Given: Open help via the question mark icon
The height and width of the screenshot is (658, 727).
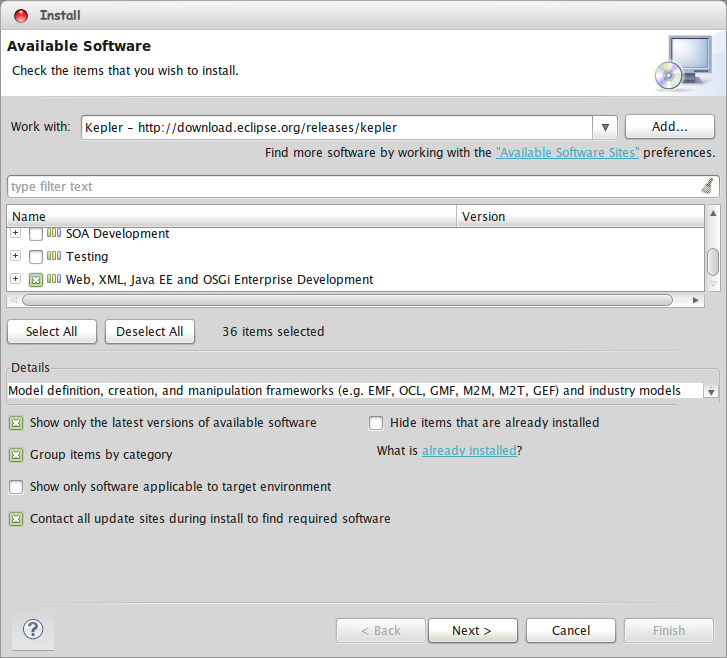Looking at the screenshot, I should [33, 629].
